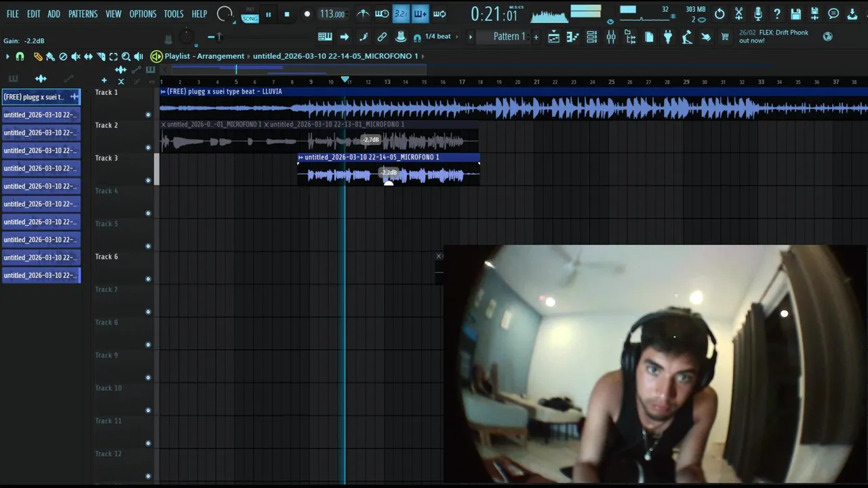Image resolution: width=868 pixels, height=488 pixels.
Task: Mute Track 2 with its dot toggle
Action: click(x=148, y=147)
